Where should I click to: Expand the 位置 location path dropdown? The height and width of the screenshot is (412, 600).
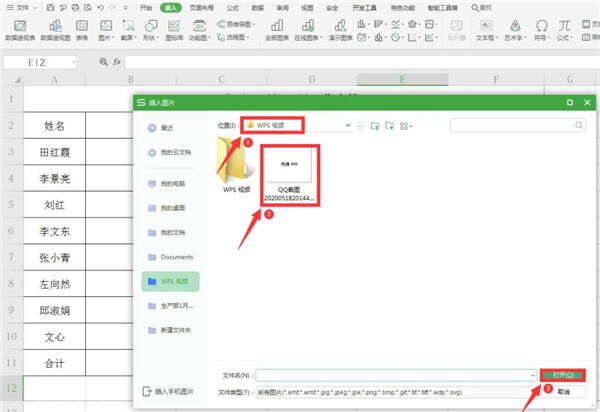point(347,126)
